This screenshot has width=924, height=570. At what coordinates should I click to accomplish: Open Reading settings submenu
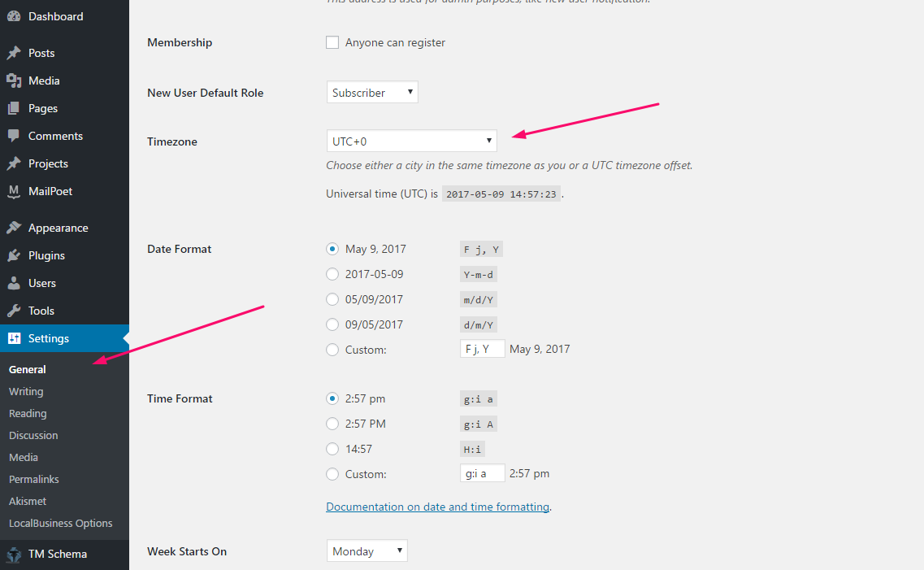(x=28, y=413)
